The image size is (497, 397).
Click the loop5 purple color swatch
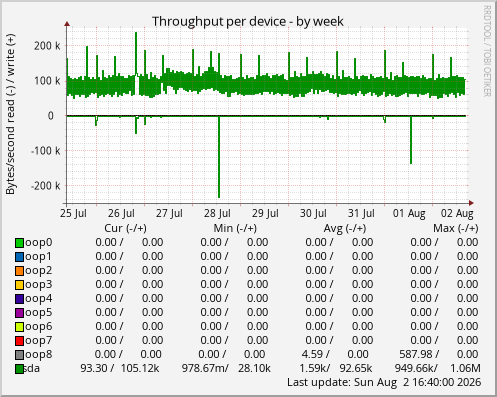point(19,313)
